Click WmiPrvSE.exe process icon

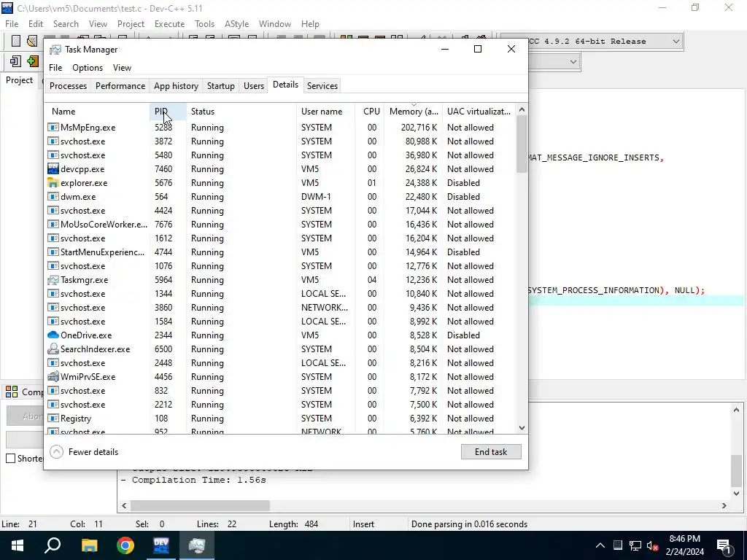tap(53, 377)
